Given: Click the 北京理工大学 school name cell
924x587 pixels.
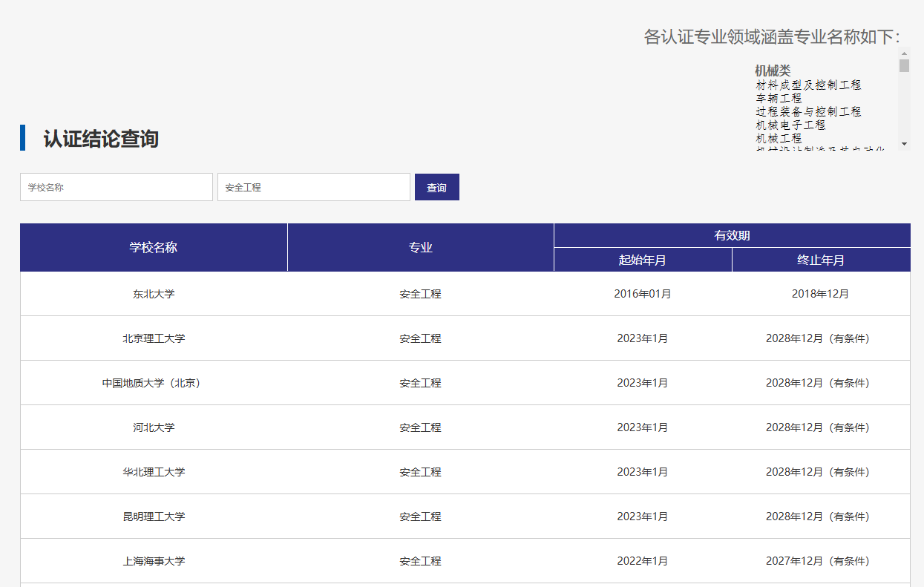Looking at the screenshot, I should (x=154, y=338).
